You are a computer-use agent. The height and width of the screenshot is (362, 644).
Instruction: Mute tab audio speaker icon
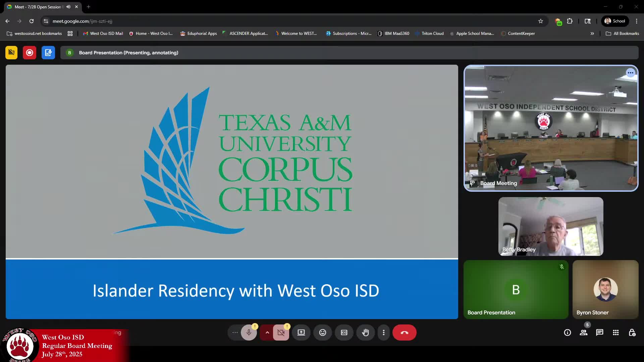pos(68,7)
